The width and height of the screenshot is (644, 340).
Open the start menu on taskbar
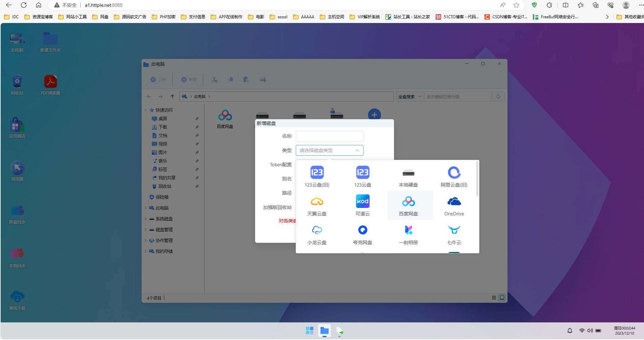point(309,331)
